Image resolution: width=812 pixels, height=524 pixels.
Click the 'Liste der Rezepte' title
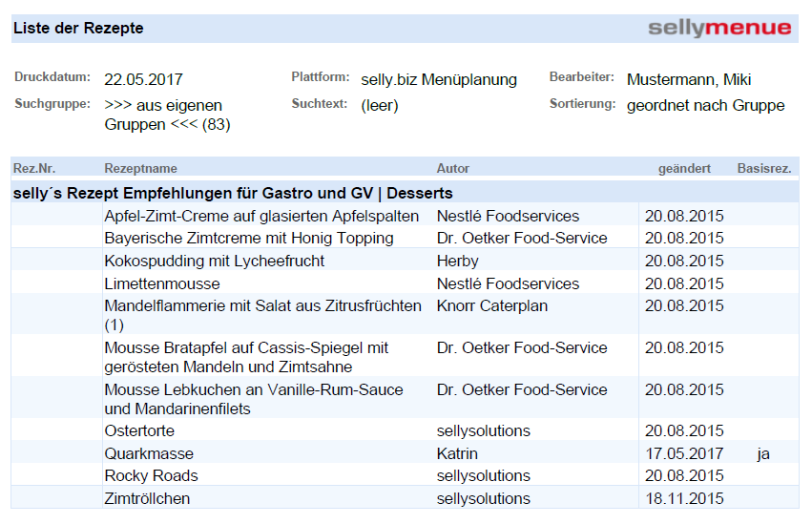coord(78,29)
